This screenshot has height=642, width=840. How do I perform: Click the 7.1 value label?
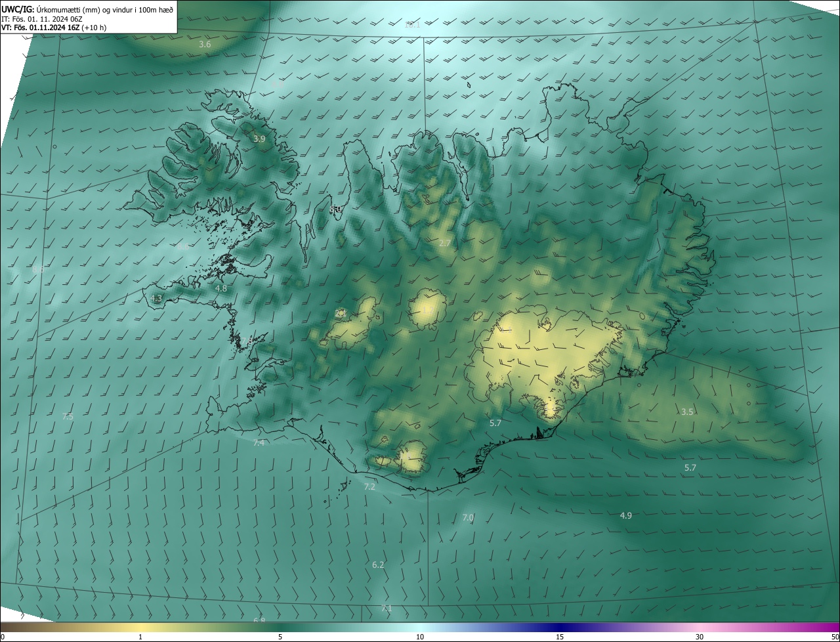[x=387, y=609]
